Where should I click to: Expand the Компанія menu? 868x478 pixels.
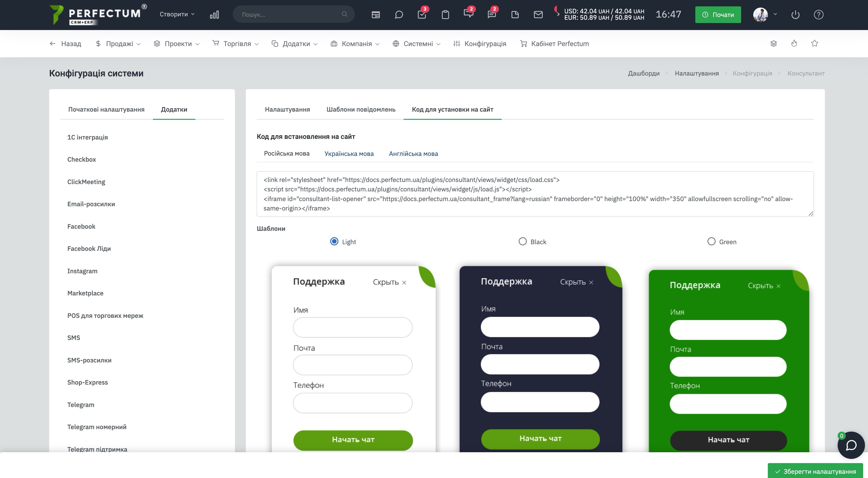(355, 43)
